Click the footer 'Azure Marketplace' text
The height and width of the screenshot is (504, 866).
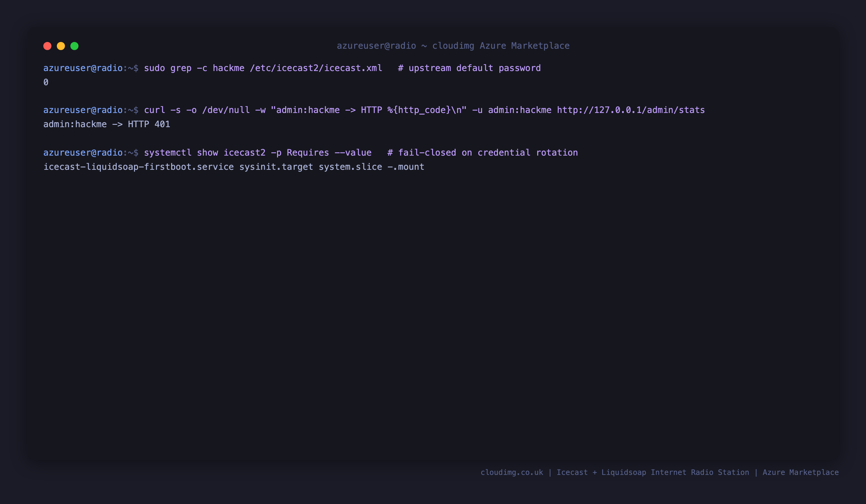[x=800, y=473]
